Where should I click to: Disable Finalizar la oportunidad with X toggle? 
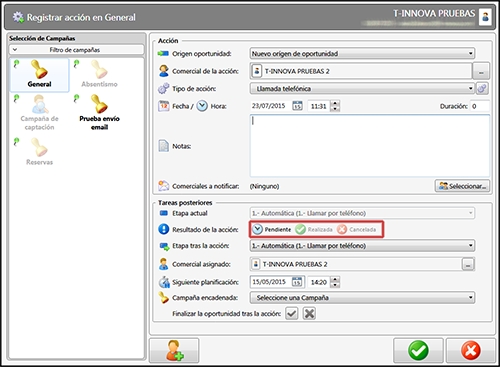309,313
